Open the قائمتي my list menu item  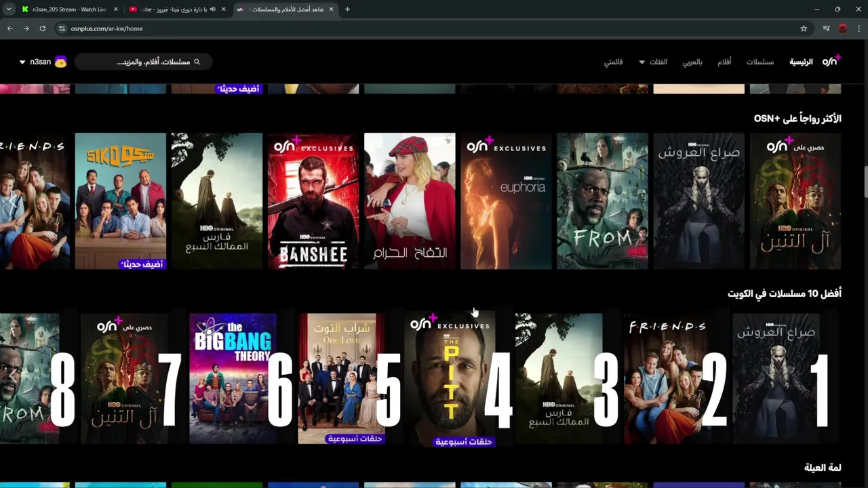click(x=614, y=62)
